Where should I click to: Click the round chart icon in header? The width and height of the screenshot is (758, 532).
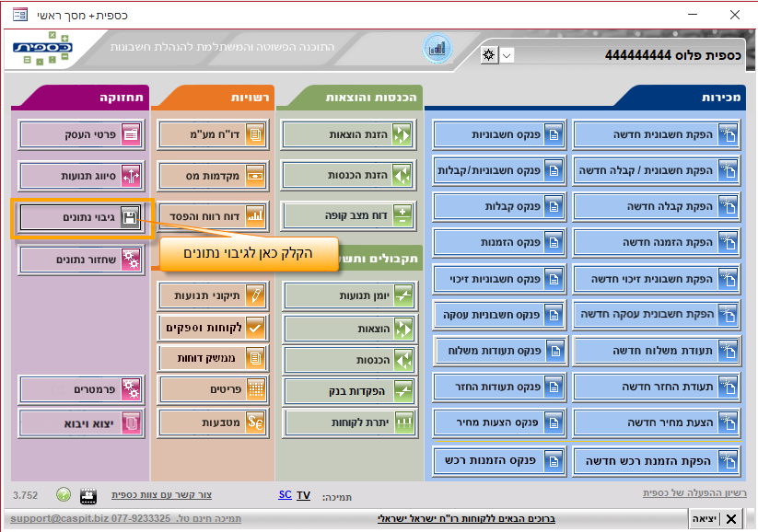(437, 48)
